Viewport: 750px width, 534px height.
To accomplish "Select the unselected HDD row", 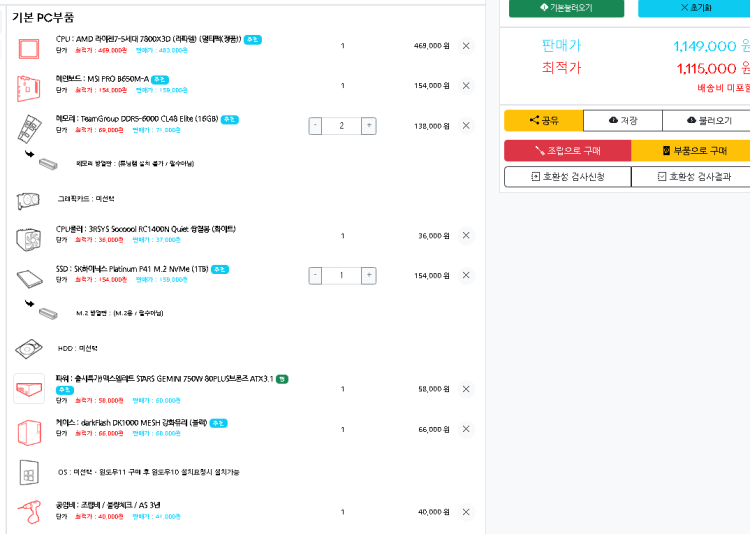I will pyautogui.click(x=77, y=348).
